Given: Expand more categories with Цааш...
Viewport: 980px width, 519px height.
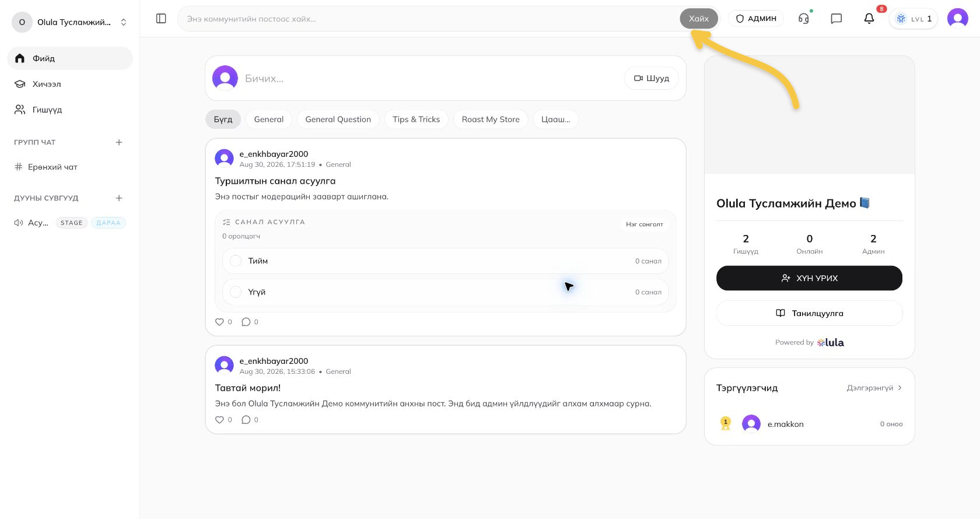Looking at the screenshot, I should pyautogui.click(x=556, y=120).
